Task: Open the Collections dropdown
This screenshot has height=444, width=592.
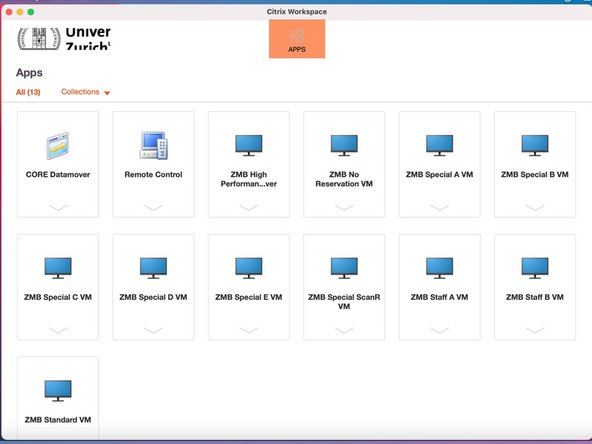Action: point(85,92)
